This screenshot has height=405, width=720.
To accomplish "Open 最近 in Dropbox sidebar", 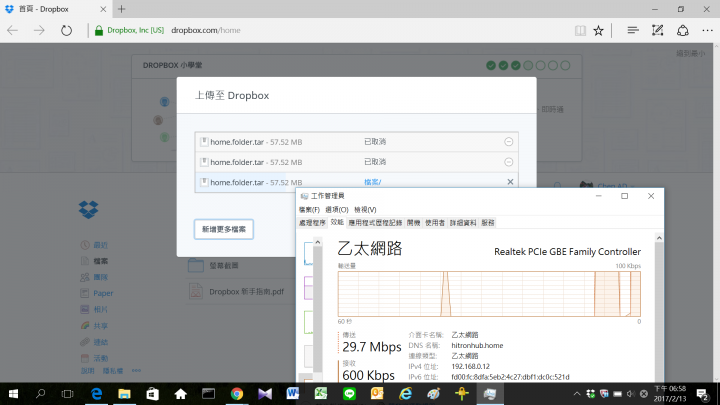I will tap(101, 245).
